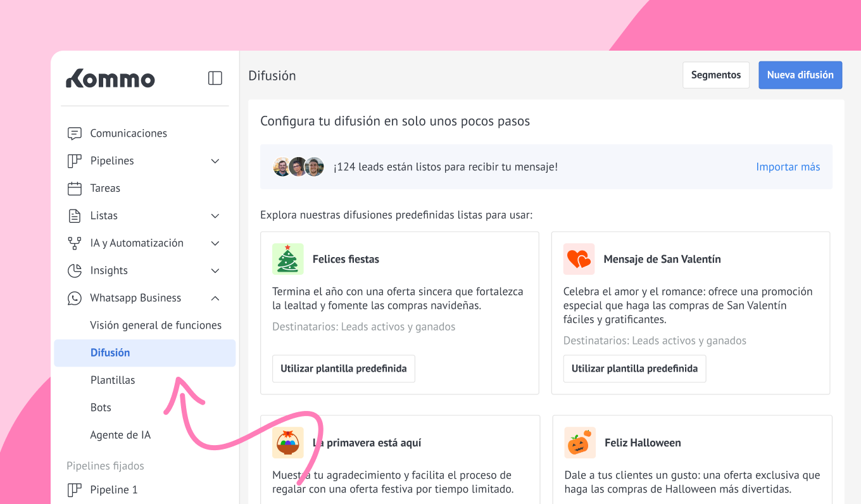Click the Whatsapp Business icon
The height and width of the screenshot is (504, 861).
(75, 298)
